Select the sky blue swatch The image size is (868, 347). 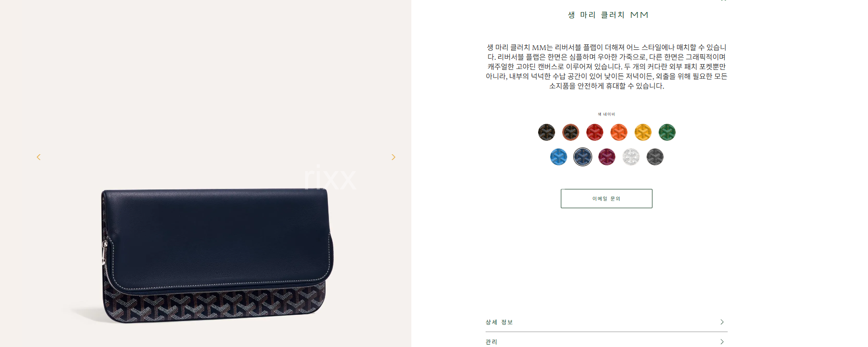(x=558, y=157)
